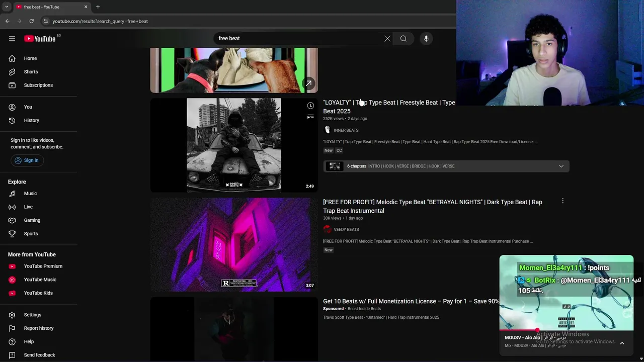
Task: Click the Report history flag icon
Action: (x=12, y=328)
